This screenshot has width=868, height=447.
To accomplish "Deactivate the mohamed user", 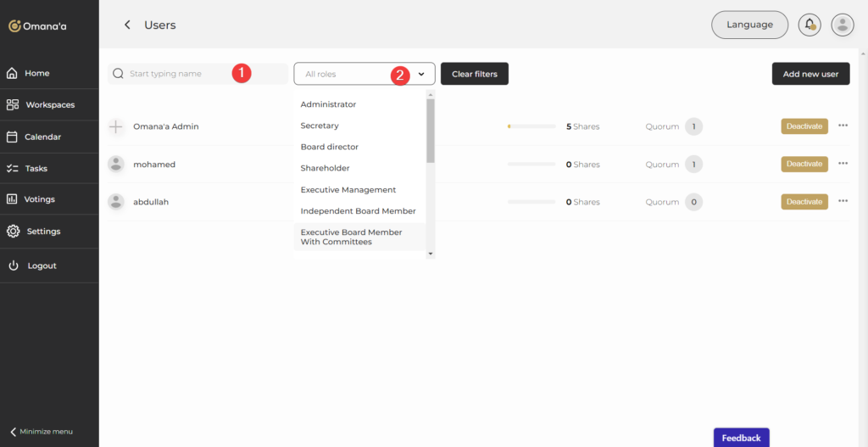I will [x=804, y=164].
